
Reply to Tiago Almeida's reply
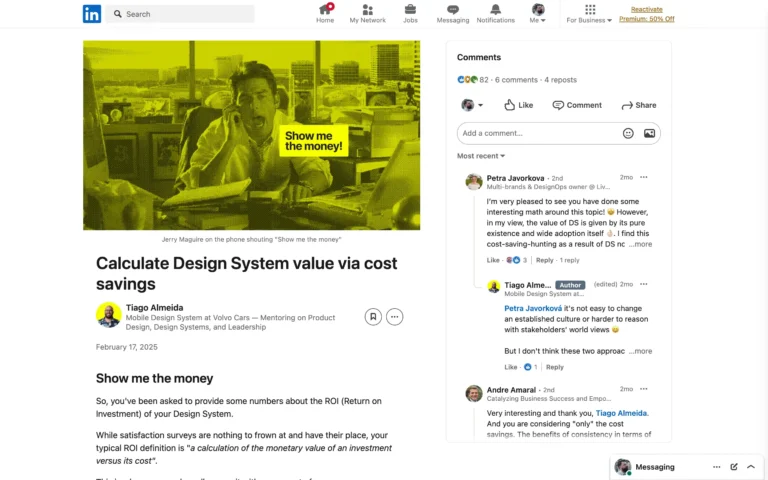pyautogui.click(x=554, y=367)
